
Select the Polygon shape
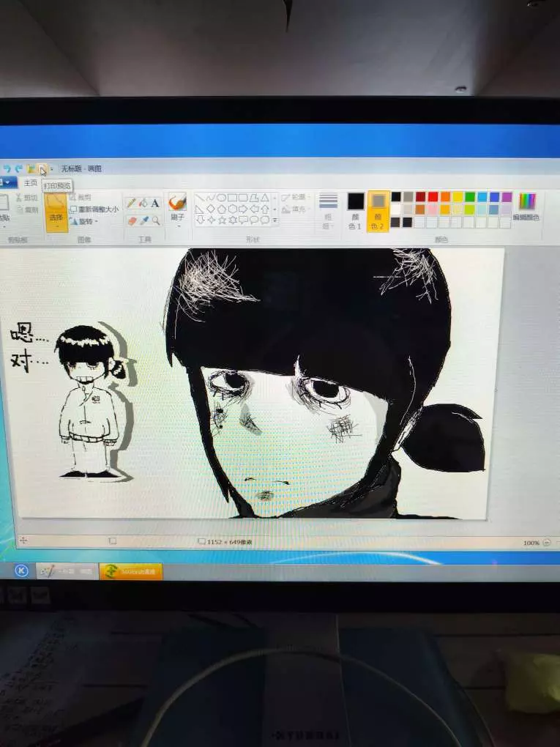click(254, 197)
